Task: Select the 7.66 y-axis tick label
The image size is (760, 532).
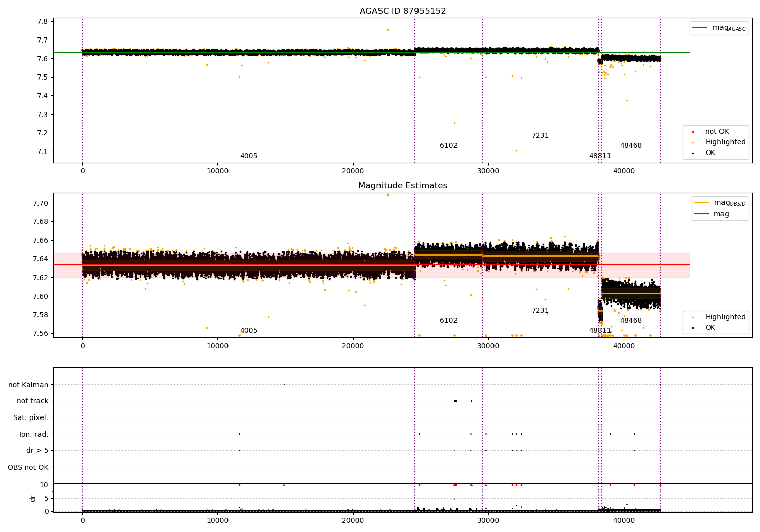Action: click(x=41, y=240)
